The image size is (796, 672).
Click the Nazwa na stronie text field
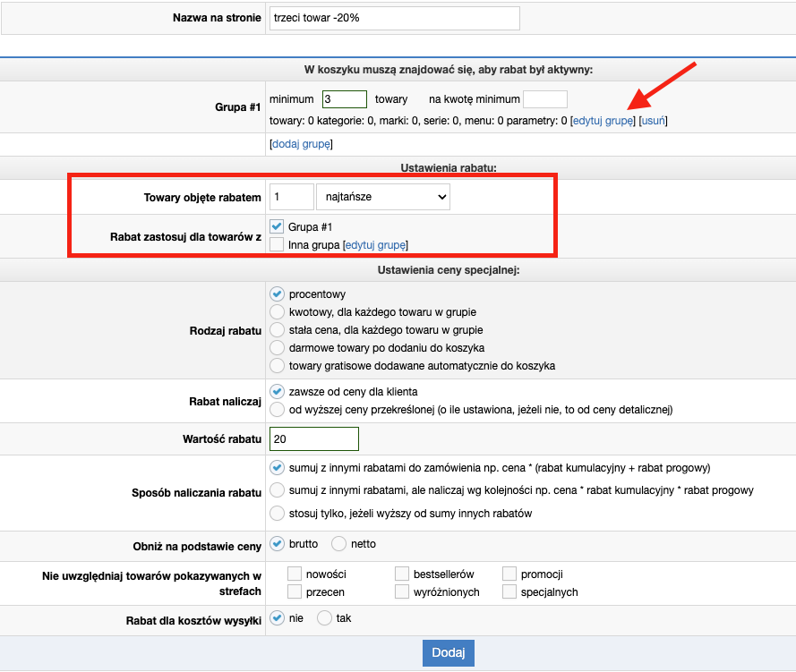394,18
